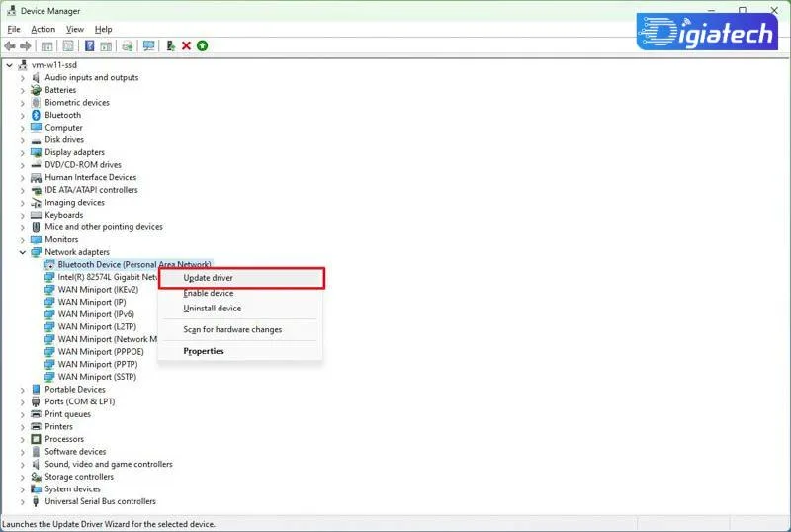
Task: Click the WAN Miniport (SSTP) adapter icon
Action: click(48, 377)
